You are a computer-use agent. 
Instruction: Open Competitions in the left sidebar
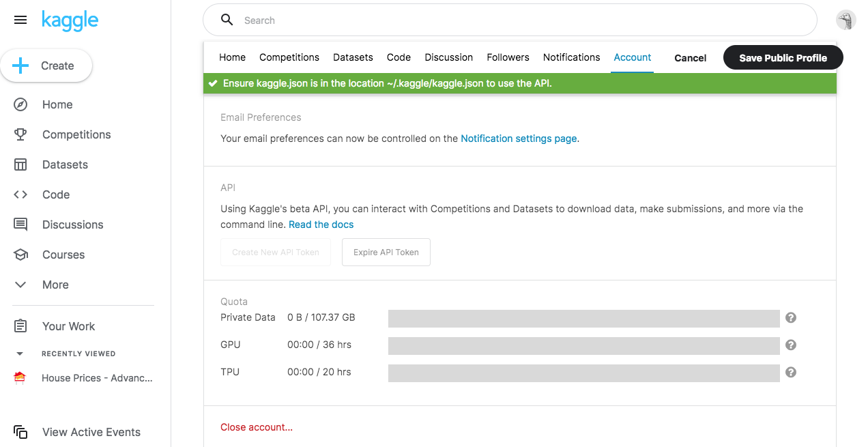pos(76,134)
